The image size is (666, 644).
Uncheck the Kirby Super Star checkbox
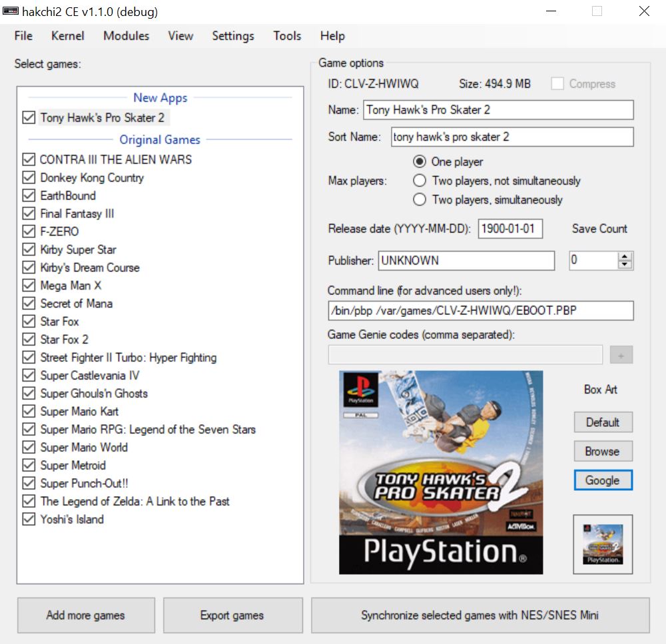[29, 249]
